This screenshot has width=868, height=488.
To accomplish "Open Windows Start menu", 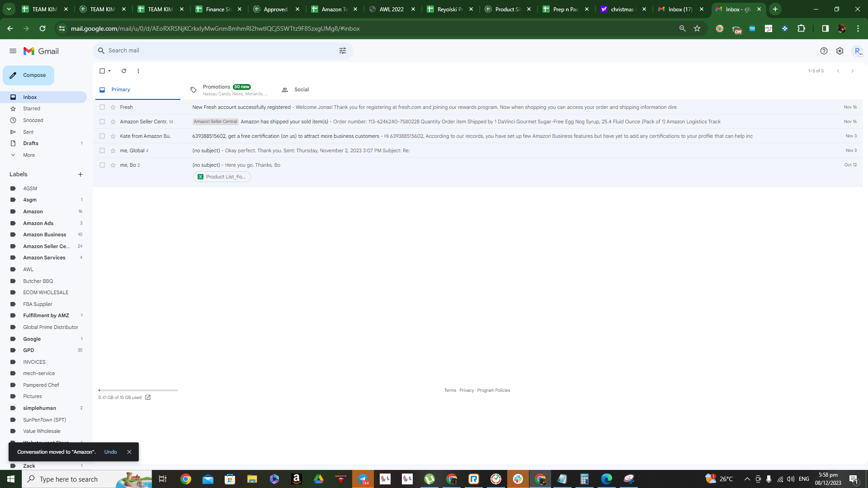I will click(11, 479).
